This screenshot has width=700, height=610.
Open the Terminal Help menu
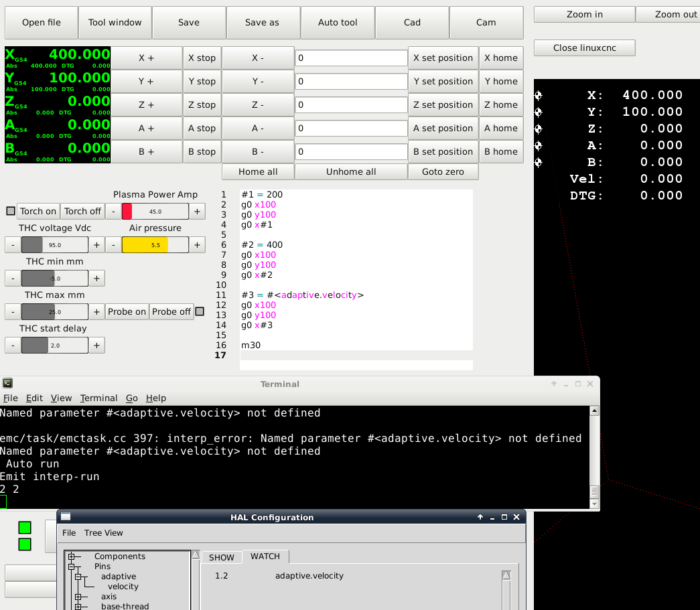coord(156,398)
